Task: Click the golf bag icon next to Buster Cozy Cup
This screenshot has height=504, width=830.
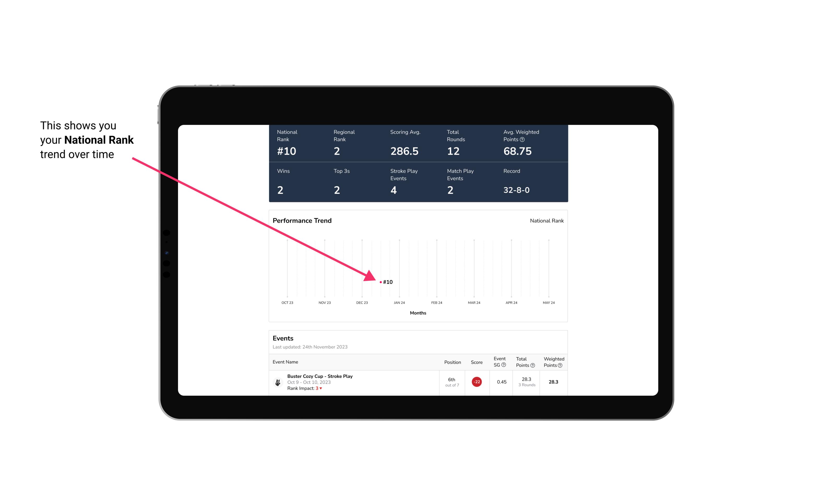Action: coord(278,381)
